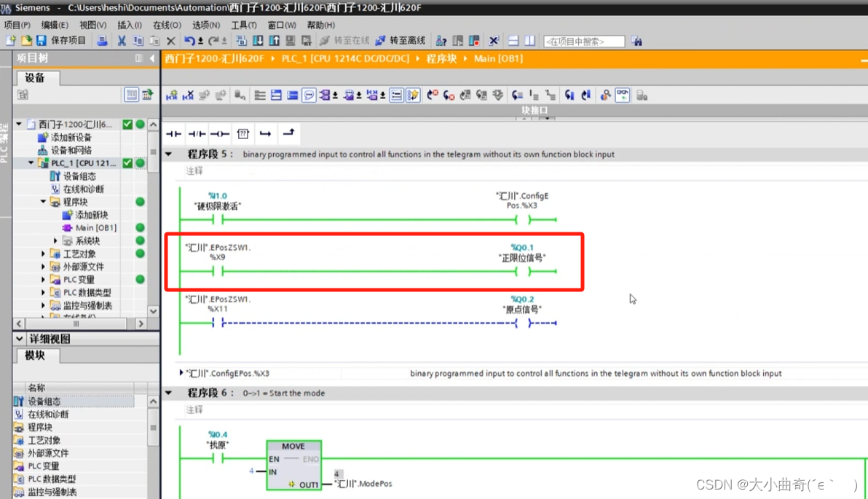Viewport: 868px width, 499px height.
Task: Click 设备和网络 in project tree
Action: (x=71, y=150)
